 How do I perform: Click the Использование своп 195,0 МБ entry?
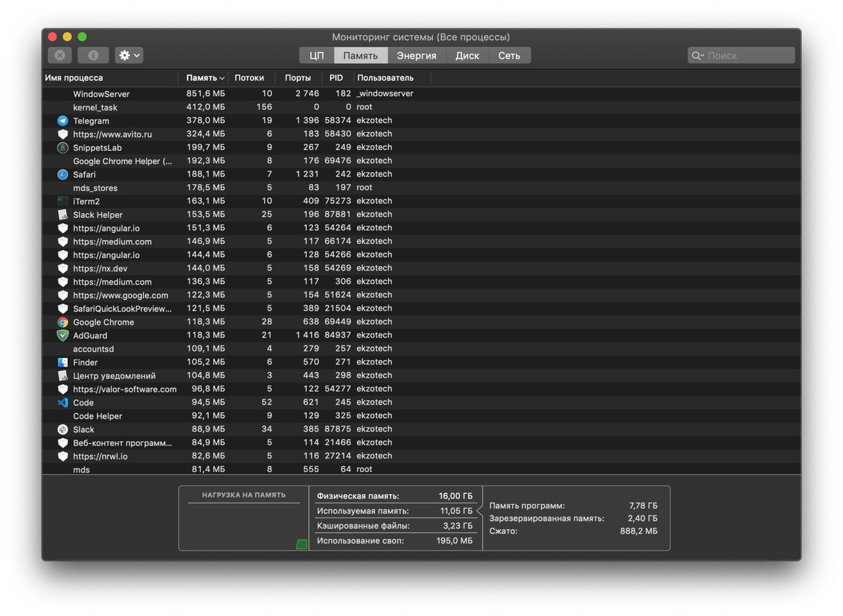pyautogui.click(x=395, y=541)
